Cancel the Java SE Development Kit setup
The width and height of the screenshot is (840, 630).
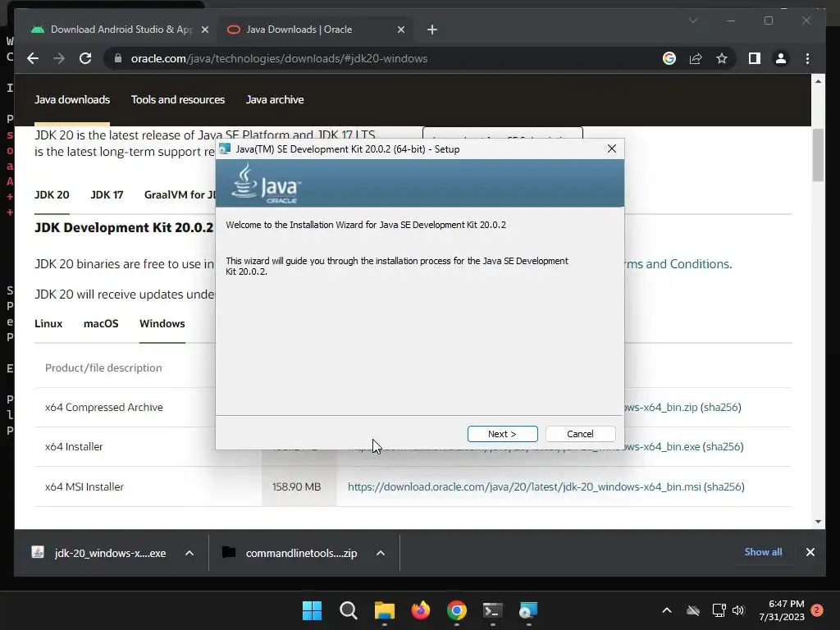[580, 434]
